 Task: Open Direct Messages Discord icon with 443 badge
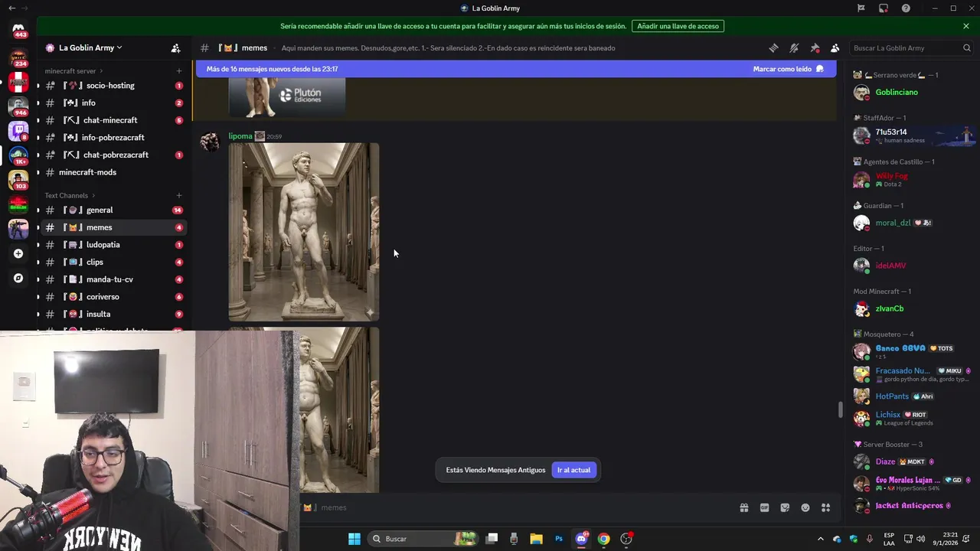(x=18, y=31)
